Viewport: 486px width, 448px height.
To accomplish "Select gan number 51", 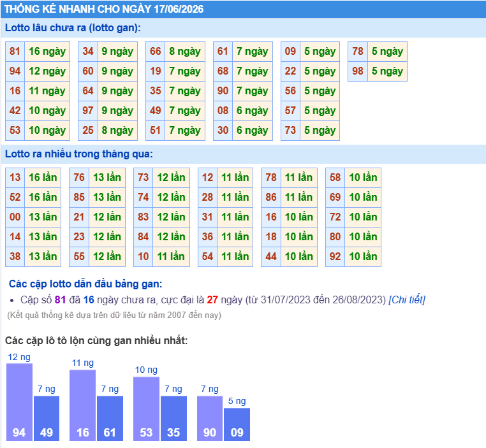I will [156, 131].
